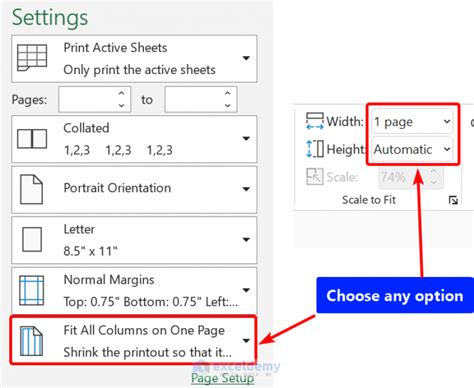Expand Fit All Columns on One Page dropdown arrow
Viewport: 474px width, 388px height.
[x=246, y=341]
